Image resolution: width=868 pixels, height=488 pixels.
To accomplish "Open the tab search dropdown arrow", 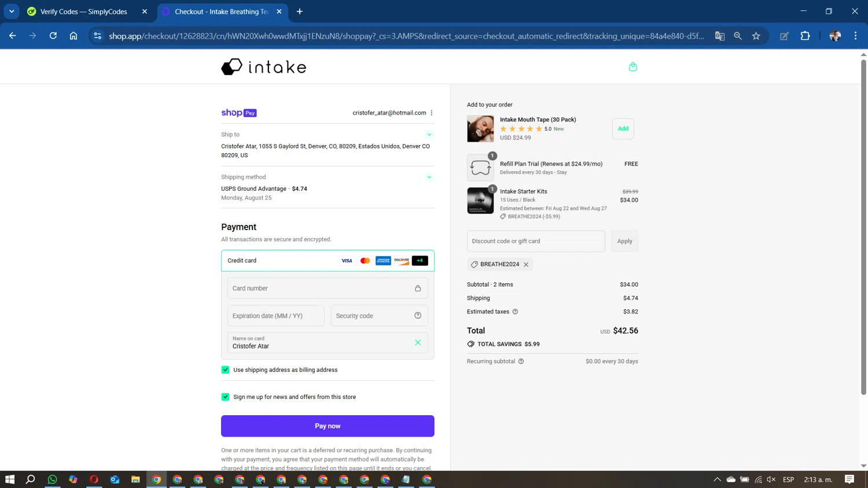I will (x=12, y=12).
